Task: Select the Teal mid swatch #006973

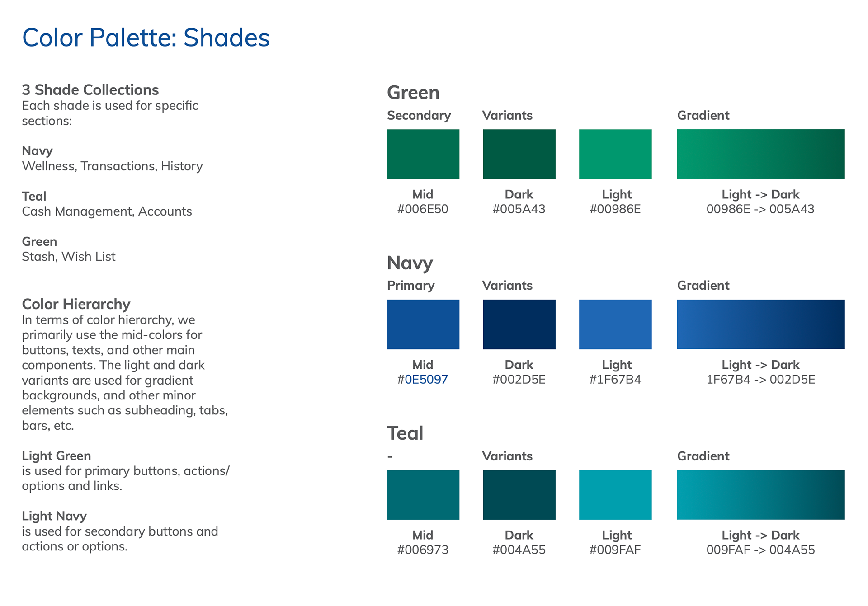Action: [x=423, y=495]
